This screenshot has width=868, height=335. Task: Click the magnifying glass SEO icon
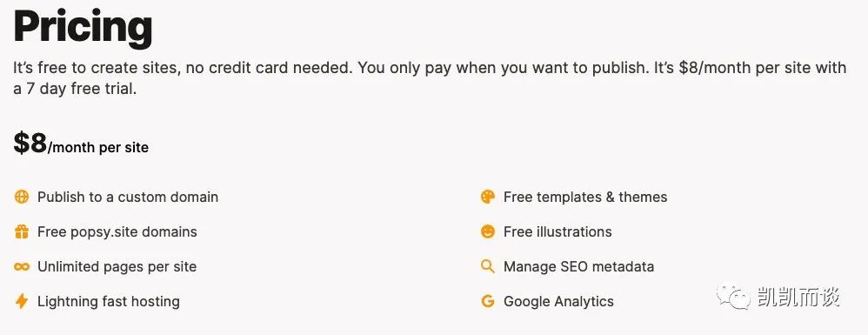(x=488, y=267)
